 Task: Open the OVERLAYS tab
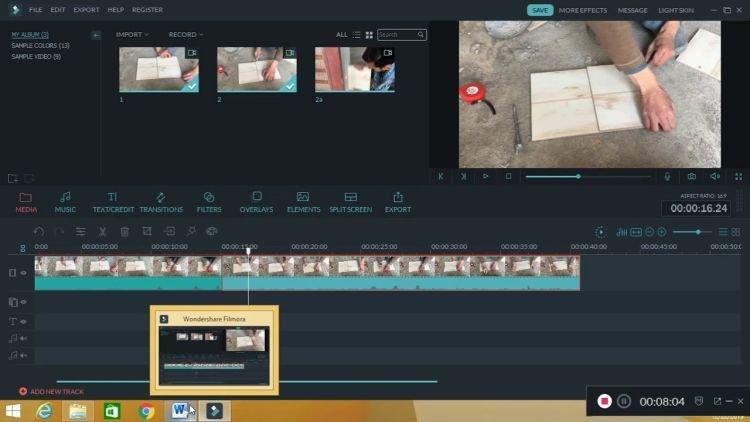pos(256,202)
